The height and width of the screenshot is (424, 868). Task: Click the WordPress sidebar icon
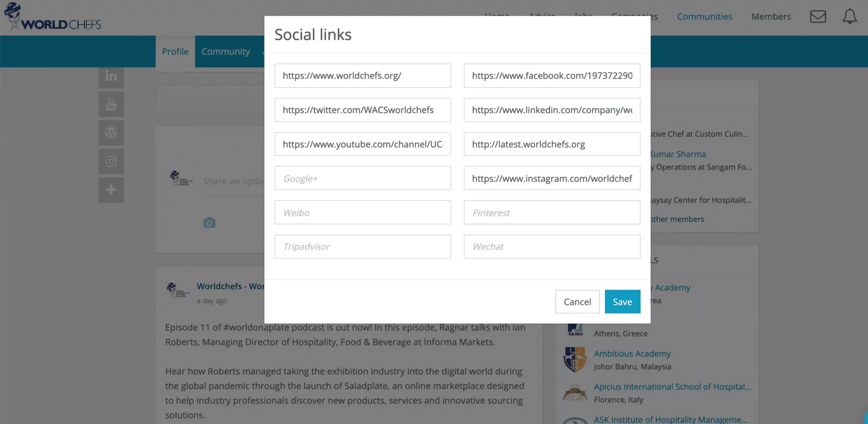click(111, 133)
